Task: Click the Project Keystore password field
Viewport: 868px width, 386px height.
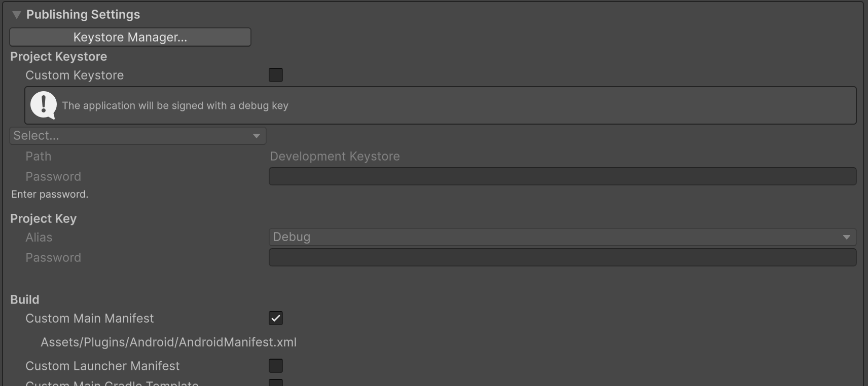Action: [x=562, y=176]
